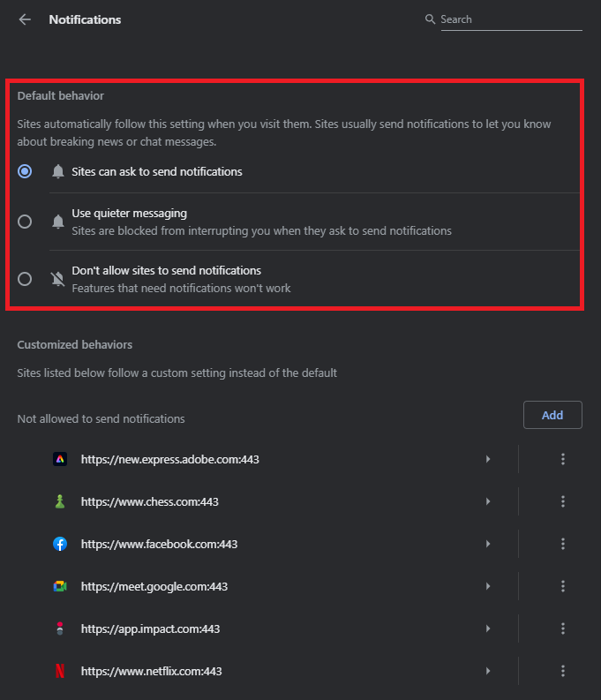
Task: Click the Add button for blocked sites
Action: (552, 415)
